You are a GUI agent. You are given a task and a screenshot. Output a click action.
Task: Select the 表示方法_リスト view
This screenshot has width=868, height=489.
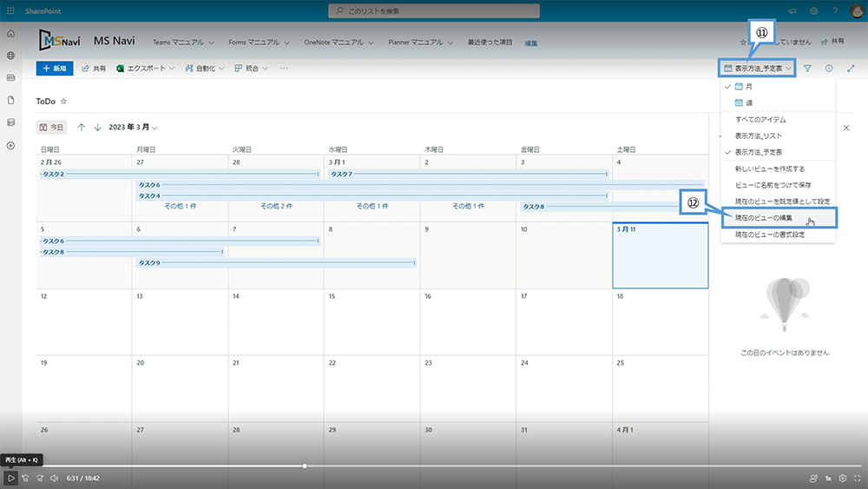pyautogui.click(x=759, y=135)
